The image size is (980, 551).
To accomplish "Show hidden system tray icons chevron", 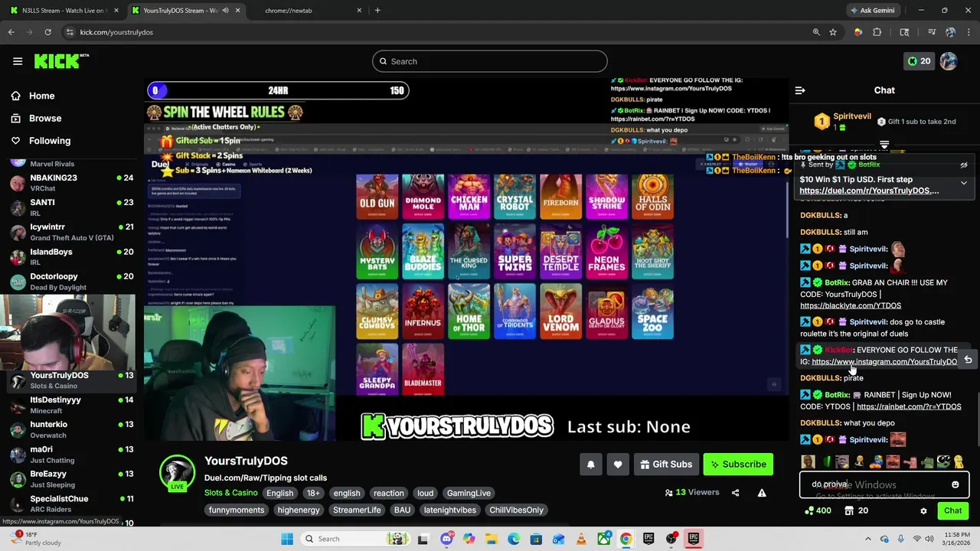I will pyautogui.click(x=867, y=539).
